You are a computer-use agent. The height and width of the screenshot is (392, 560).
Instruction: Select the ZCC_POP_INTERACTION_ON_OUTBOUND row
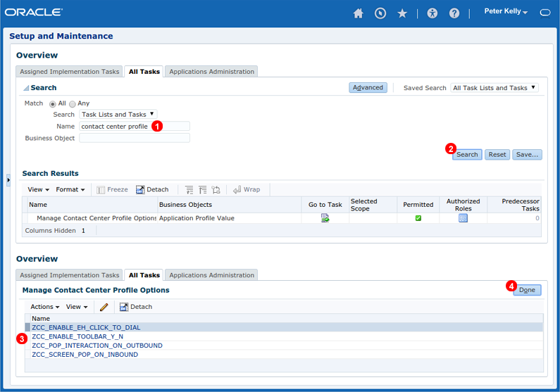point(285,346)
